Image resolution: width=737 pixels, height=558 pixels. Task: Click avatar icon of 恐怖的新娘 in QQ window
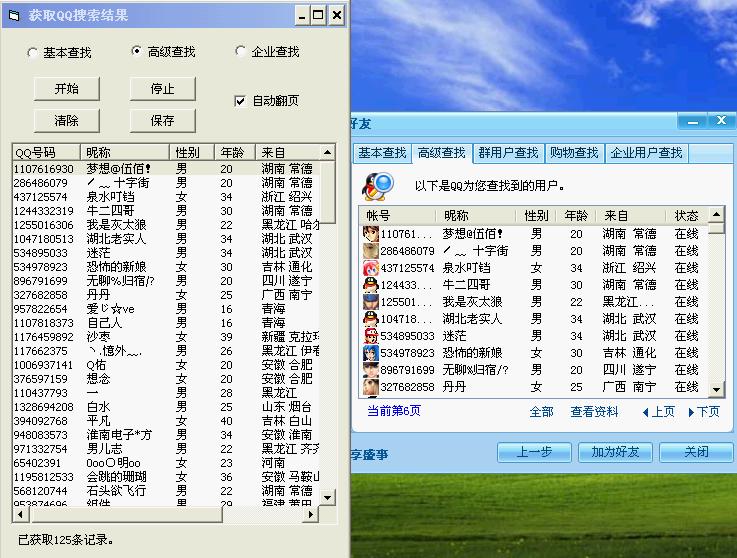pos(371,353)
